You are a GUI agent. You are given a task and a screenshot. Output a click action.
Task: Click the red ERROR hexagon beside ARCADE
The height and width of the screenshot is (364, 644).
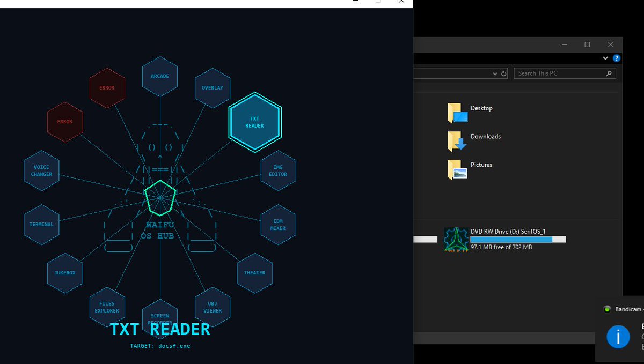click(107, 87)
